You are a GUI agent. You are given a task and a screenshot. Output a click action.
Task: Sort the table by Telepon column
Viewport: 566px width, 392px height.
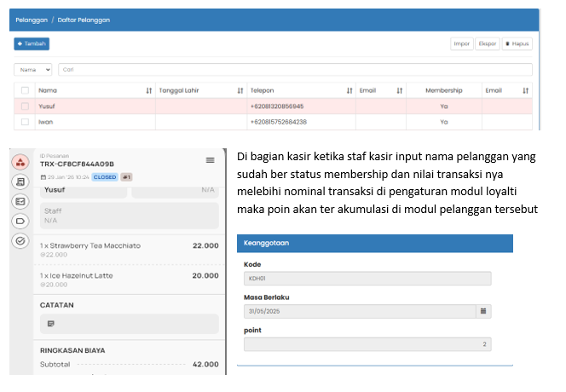point(349,90)
